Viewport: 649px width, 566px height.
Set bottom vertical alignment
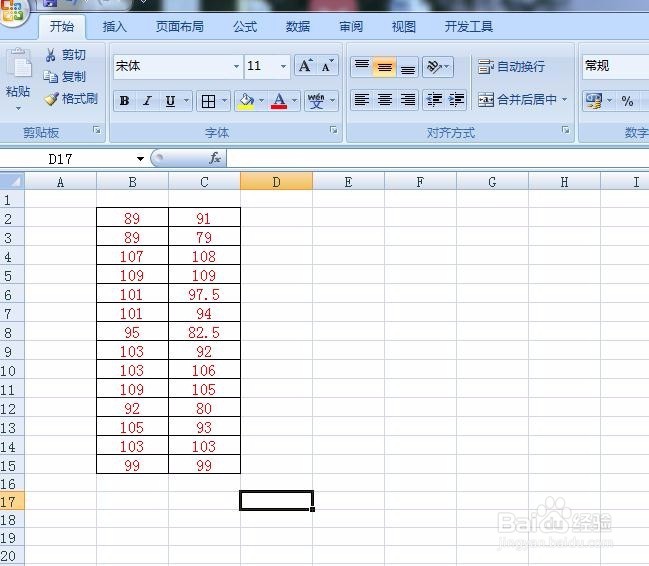pos(408,66)
